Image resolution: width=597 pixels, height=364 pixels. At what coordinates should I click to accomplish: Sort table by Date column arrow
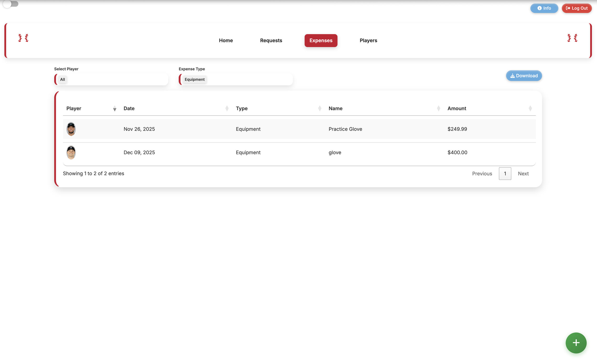227,109
